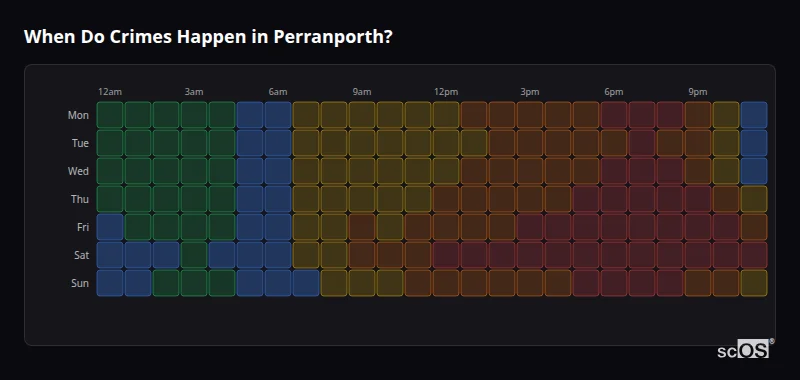Click the Wed row label
Screen dimensions: 800x380
click(78, 171)
